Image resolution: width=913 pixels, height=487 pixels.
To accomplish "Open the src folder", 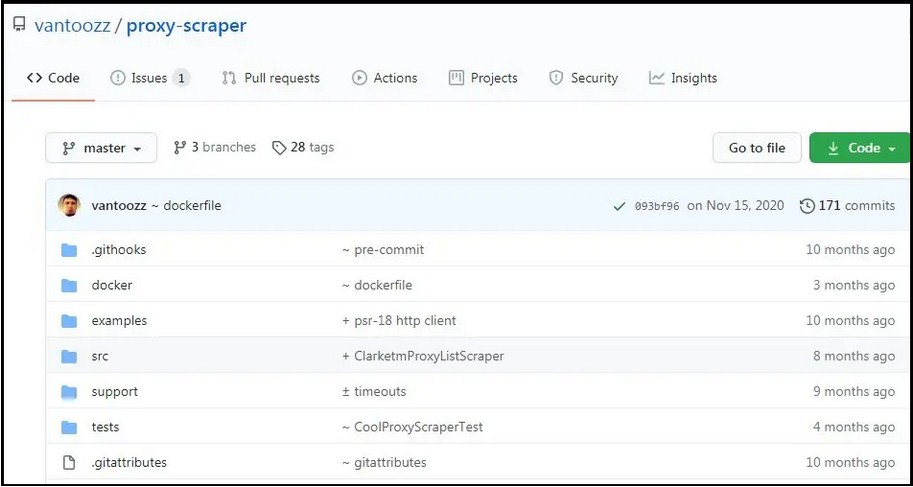I will point(100,357).
